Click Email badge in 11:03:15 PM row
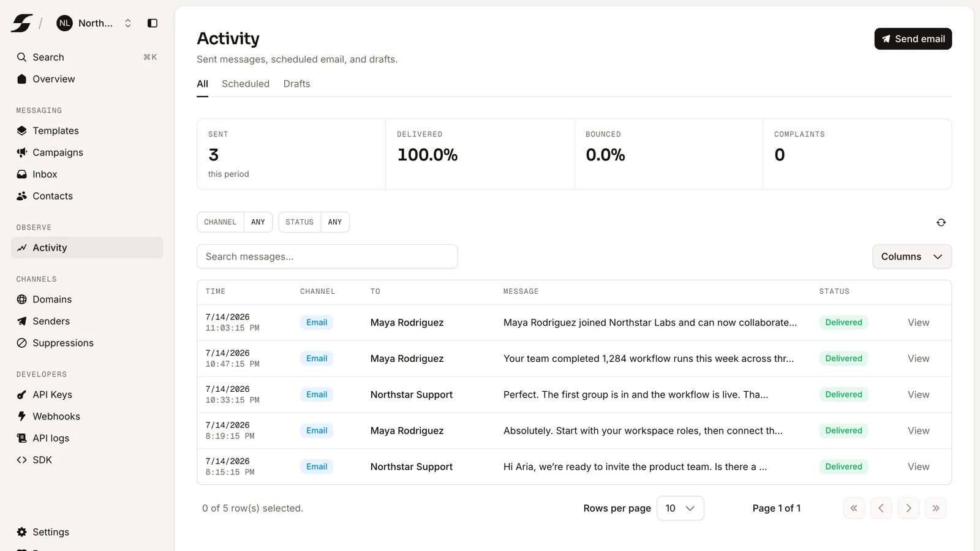This screenshot has height=551, width=980. [317, 323]
